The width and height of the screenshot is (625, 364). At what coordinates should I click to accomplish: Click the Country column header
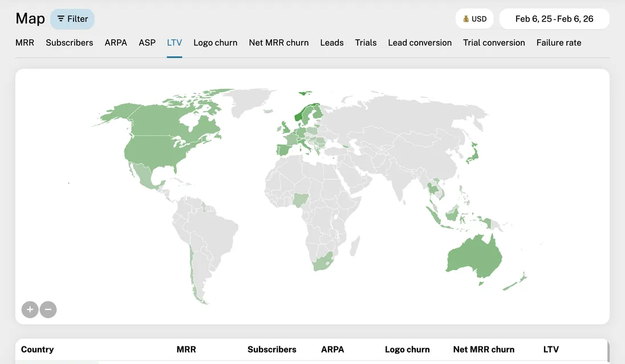(x=37, y=349)
